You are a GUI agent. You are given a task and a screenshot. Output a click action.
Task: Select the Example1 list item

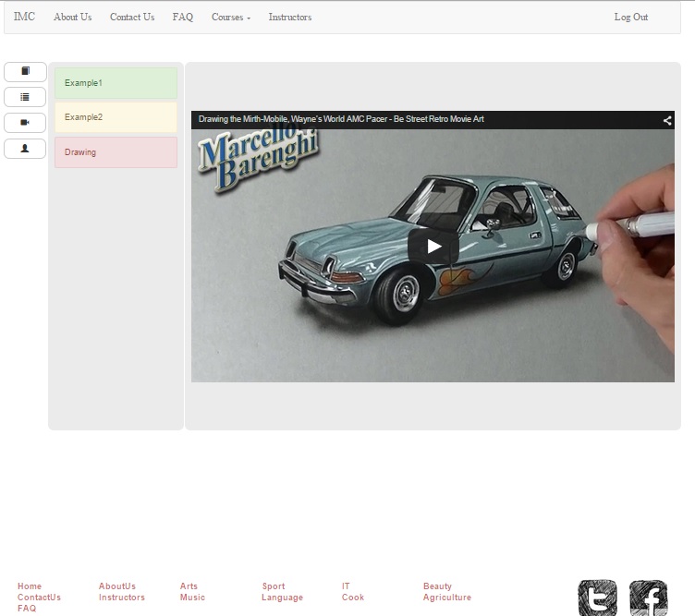(x=116, y=83)
